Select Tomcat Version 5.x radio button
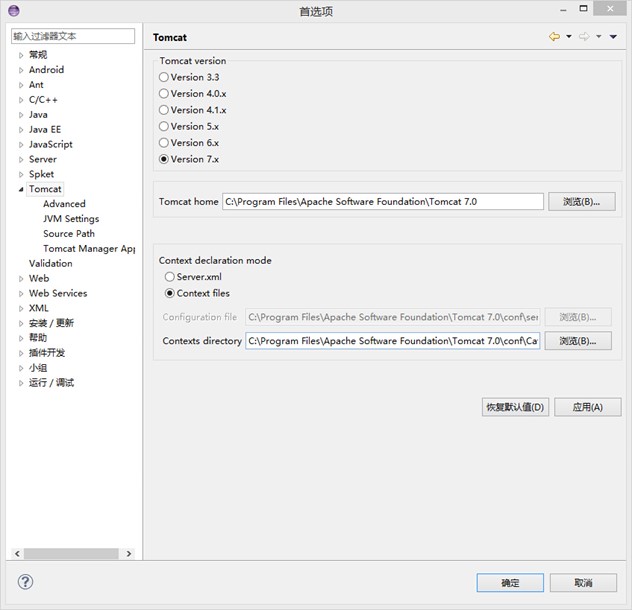Viewport: 632px width, 610px height. [164, 126]
